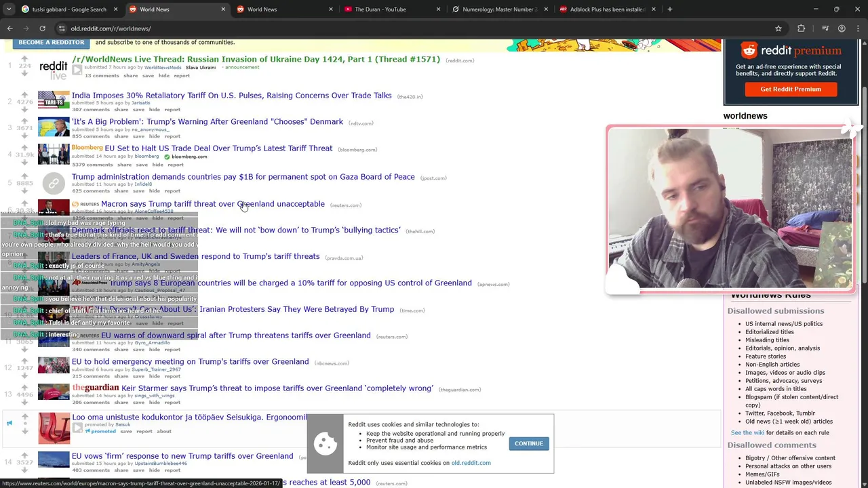Open 625 comments on Gaza Board post
This screenshot has width=868, height=488.
(91, 191)
